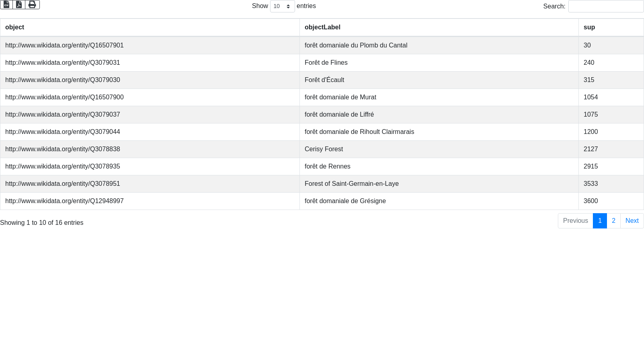The height and width of the screenshot is (362, 644).
Task: Open the Show entries count dropdown
Action: point(282,6)
